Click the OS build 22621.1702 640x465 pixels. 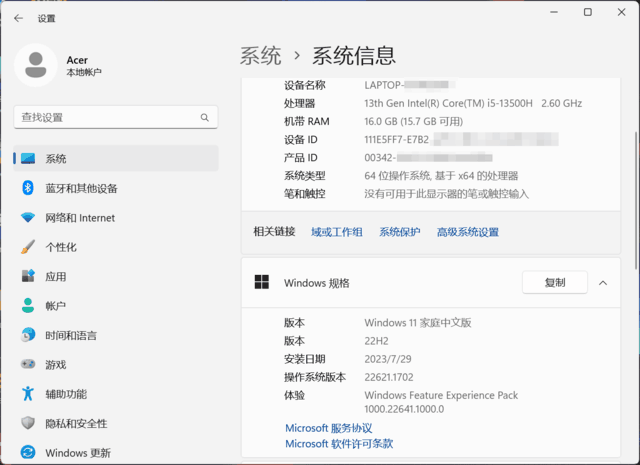pyautogui.click(x=389, y=377)
